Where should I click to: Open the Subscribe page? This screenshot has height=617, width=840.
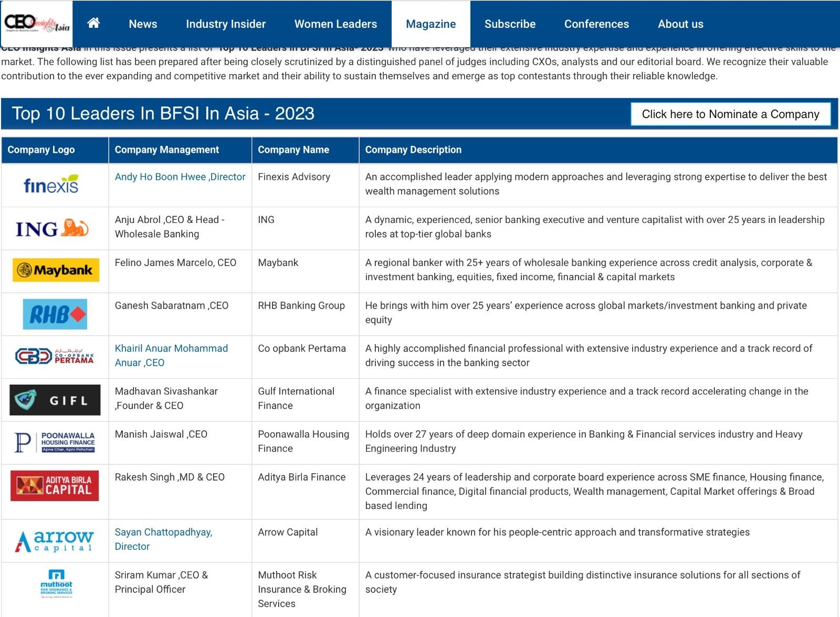point(510,24)
